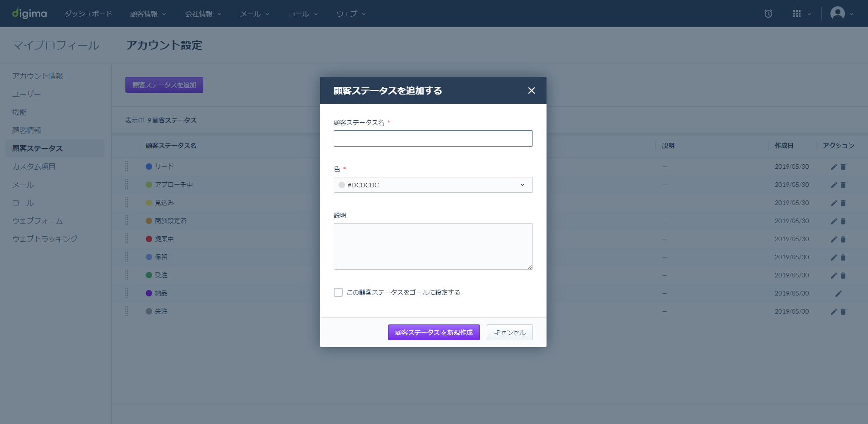Open the user avatar account menu

[841, 14]
